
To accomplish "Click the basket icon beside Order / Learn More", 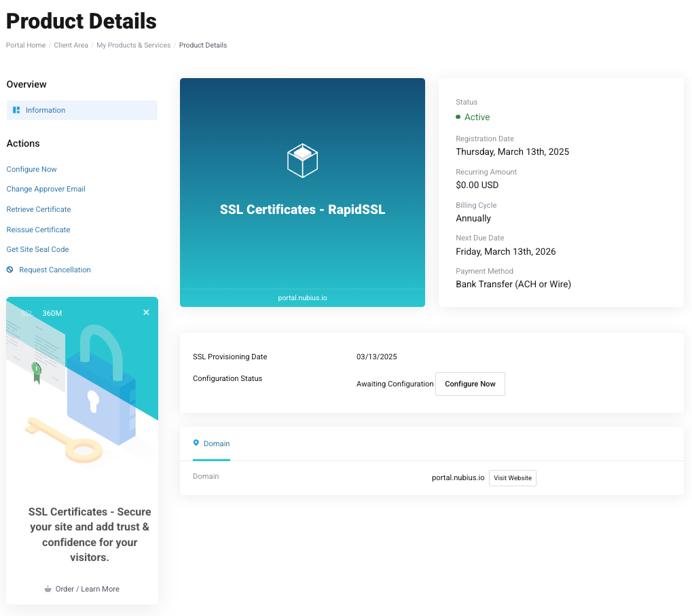I will pos(48,589).
